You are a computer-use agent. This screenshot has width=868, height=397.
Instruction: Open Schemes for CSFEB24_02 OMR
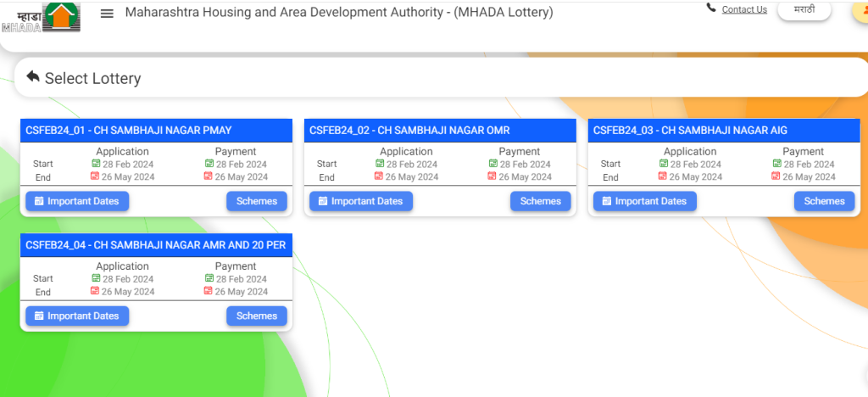[x=540, y=201]
